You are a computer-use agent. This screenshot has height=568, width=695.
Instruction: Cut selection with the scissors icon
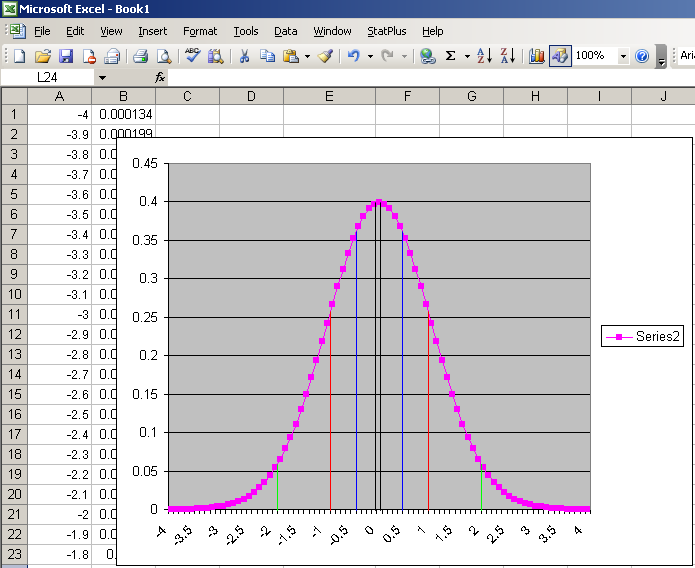point(244,56)
